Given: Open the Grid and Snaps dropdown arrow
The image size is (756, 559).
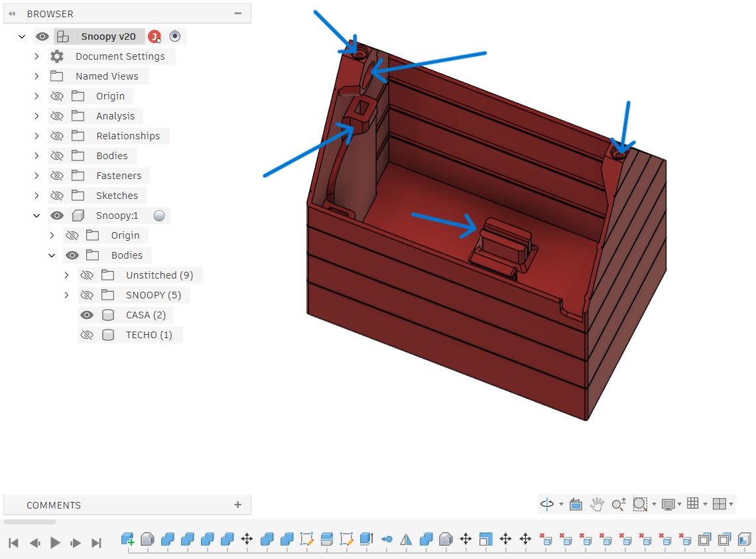Looking at the screenshot, I should click(x=705, y=505).
